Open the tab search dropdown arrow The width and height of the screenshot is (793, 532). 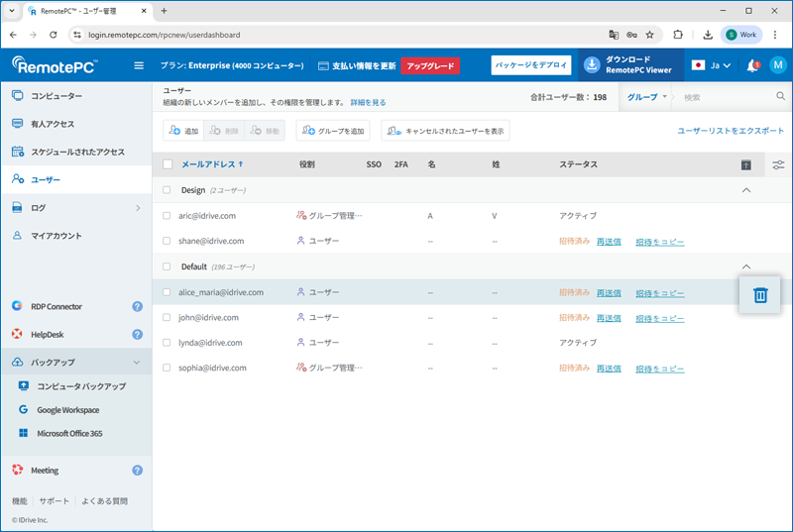(12, 11)
